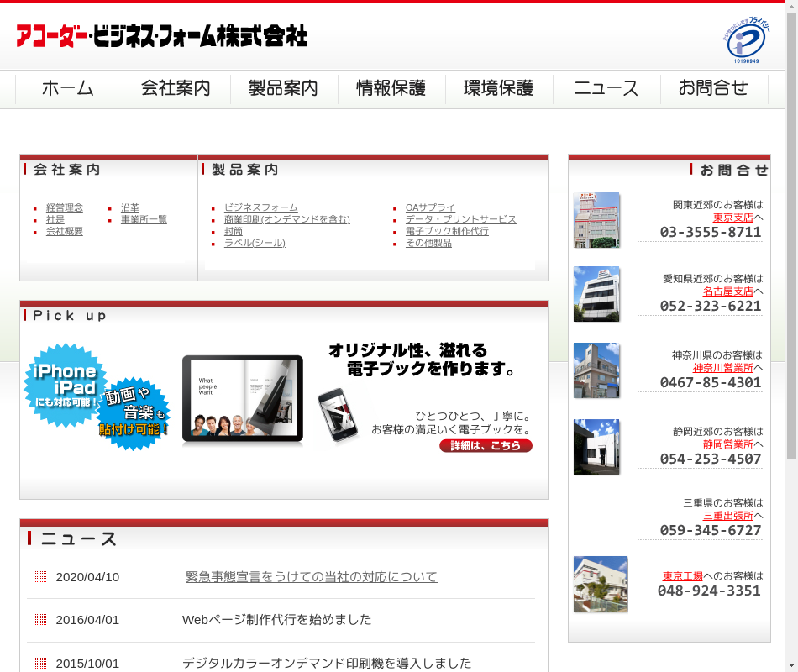The image size is (798, 672).
Task: Open the 製品案内 navigation tab
Action: click(x=283, y=88)
